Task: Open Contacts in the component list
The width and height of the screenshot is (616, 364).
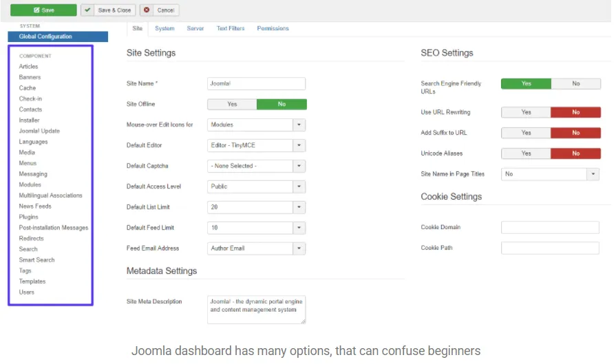Action: pyautogui.click(x=31, y=109)
